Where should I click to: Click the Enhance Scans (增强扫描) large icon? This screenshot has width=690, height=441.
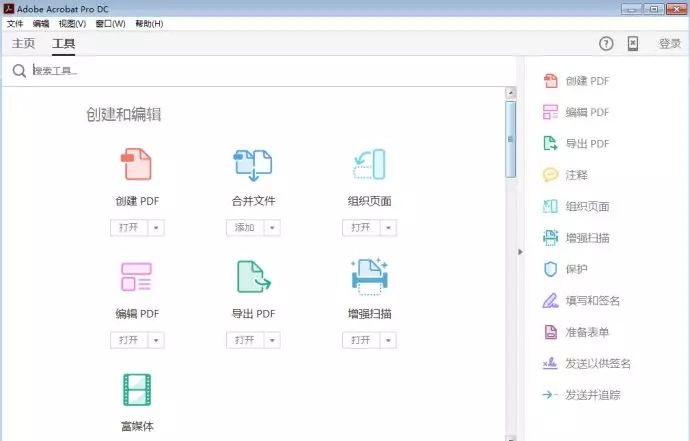click(x=369, y=277)
